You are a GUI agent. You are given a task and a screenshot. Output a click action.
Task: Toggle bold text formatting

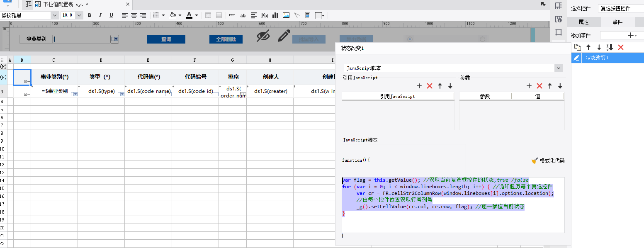coord(89,15)
